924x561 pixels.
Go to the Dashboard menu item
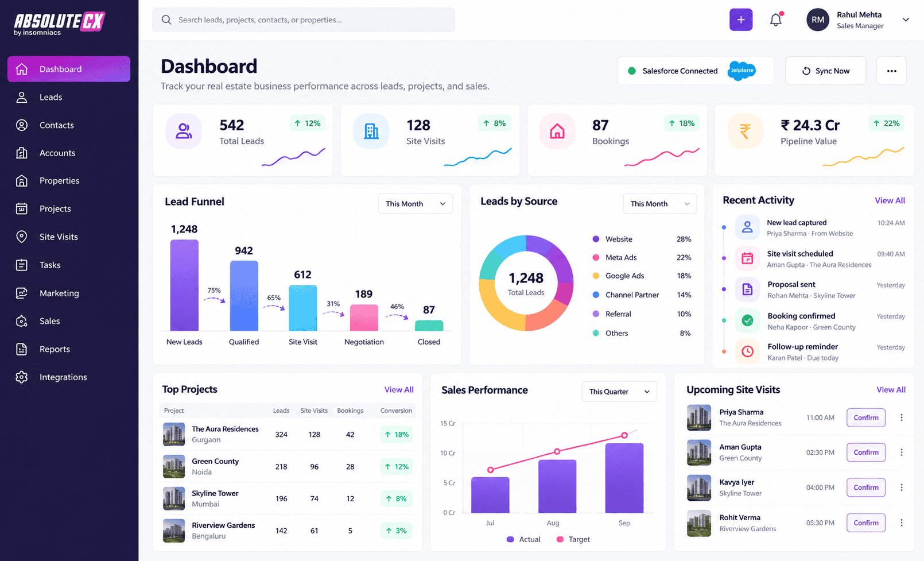tap(69, 69)
